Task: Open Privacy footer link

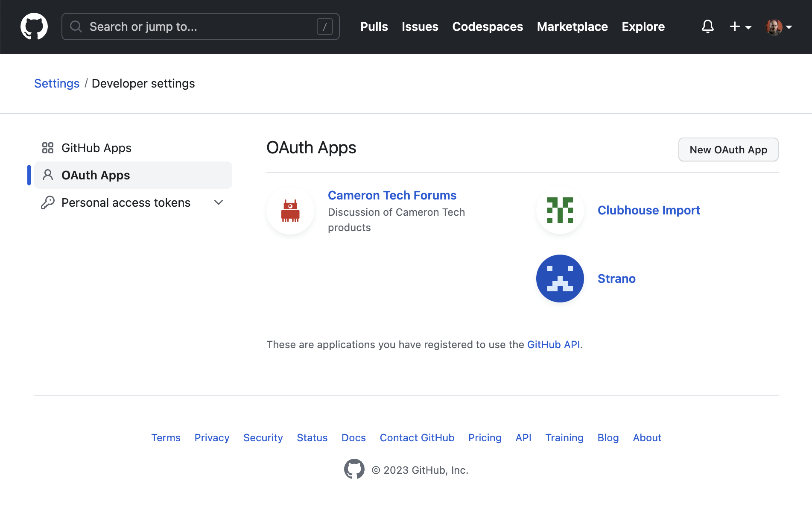Action: click(x=212, y=437)
